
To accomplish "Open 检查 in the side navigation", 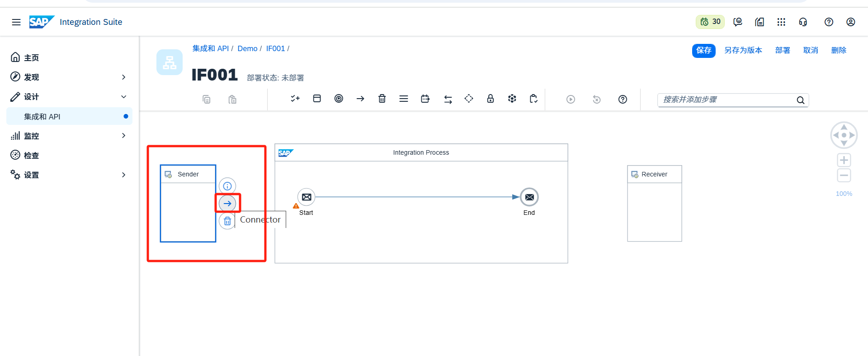I will (x=32, y=156).
